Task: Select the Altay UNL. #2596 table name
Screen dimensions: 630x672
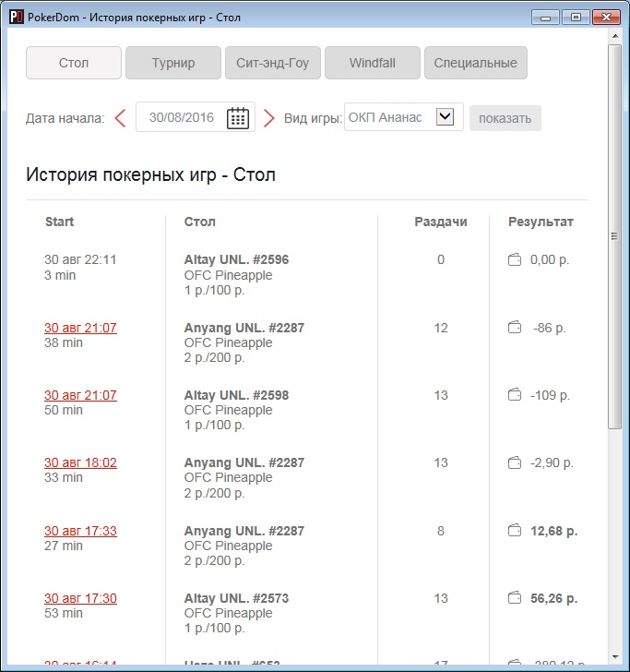Action: (x=236, y=259)
